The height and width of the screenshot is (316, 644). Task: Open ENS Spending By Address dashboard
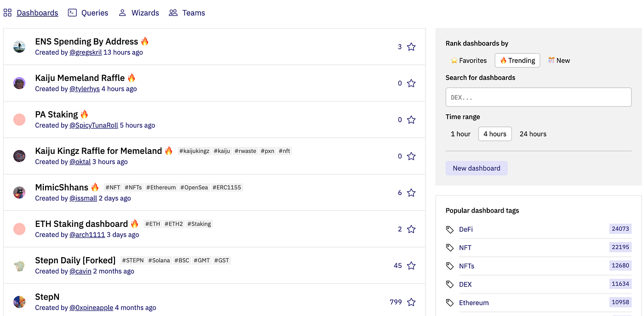pos(86,41)
